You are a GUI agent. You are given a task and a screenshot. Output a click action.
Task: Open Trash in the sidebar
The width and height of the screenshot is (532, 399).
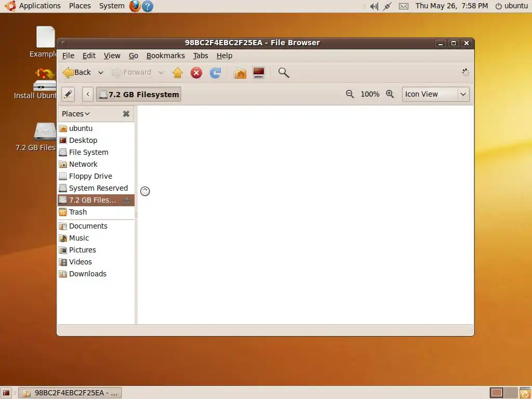(x=96, y=212)
